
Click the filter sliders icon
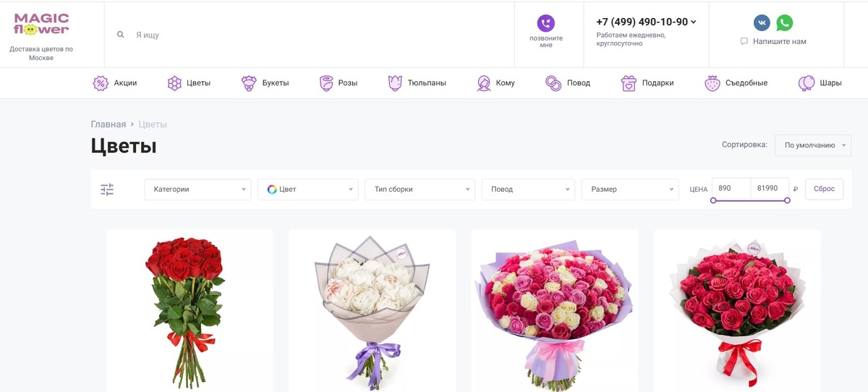coord(107,189)
